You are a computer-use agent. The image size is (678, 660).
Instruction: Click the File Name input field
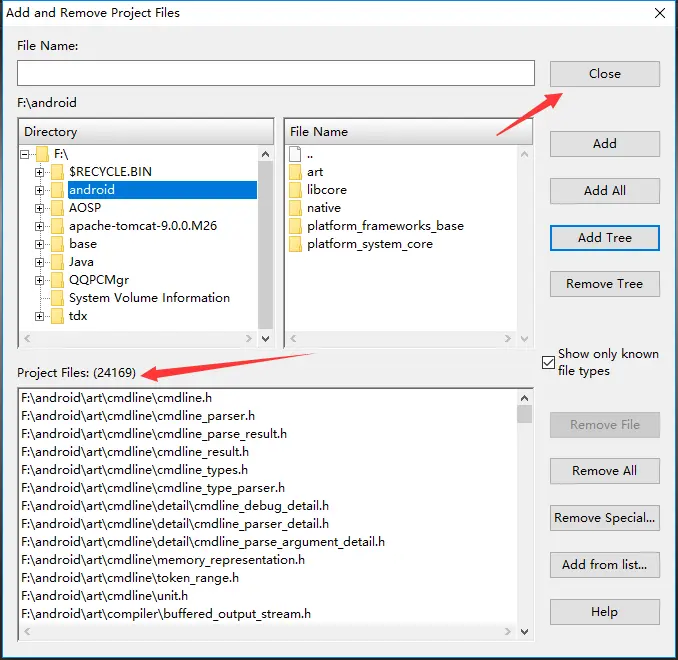276,73
